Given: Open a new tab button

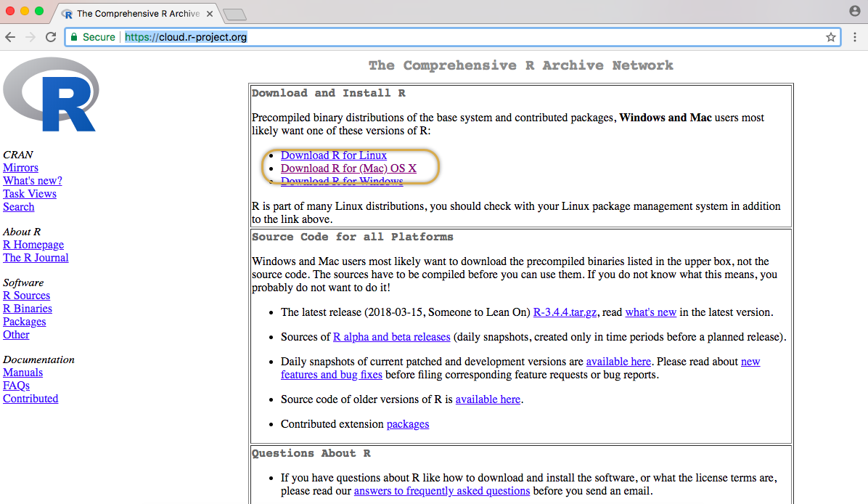Looking at the screenshot, I should click(x=234, y=14).
